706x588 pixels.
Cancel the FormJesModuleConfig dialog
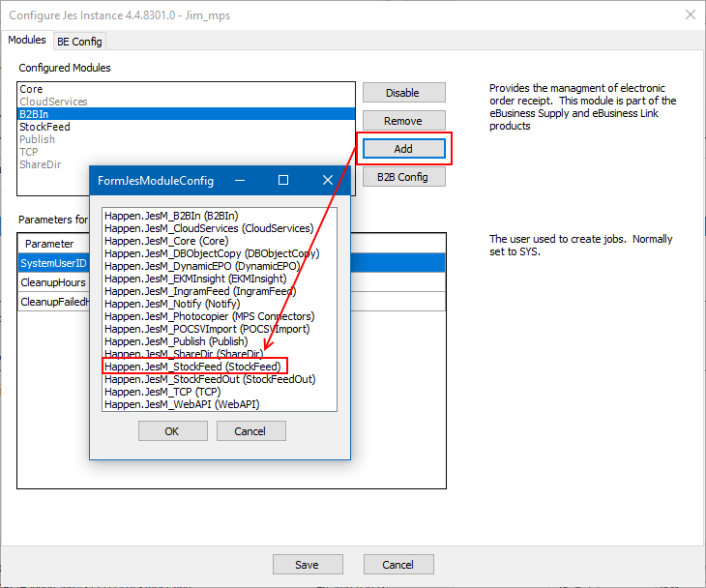[249, 431]
